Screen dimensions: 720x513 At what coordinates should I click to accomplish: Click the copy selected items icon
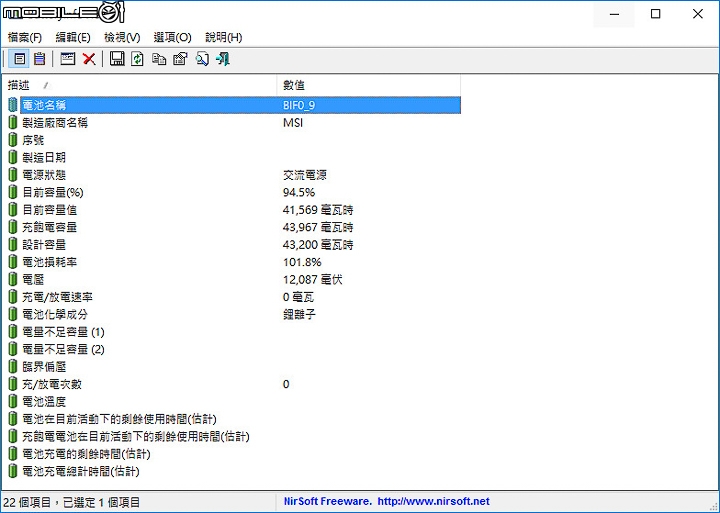tap(159, 59)
